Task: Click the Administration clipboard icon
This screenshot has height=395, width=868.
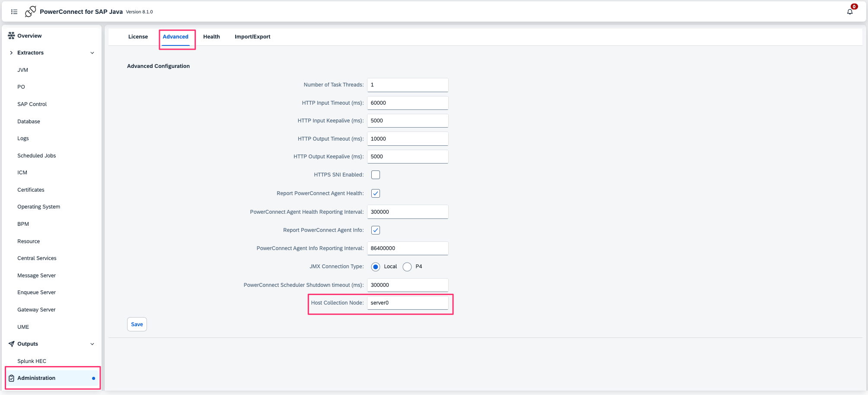Action: point(11,378)
